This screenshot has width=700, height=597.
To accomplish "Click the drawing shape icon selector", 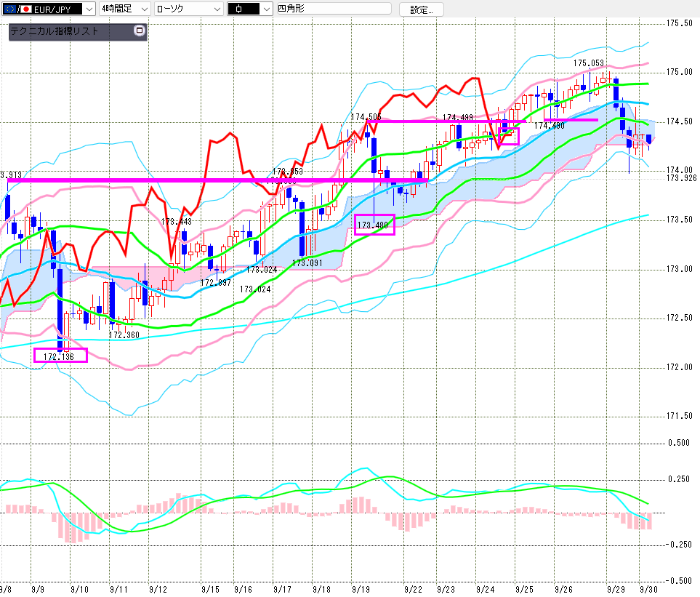I will coord(249,9).
